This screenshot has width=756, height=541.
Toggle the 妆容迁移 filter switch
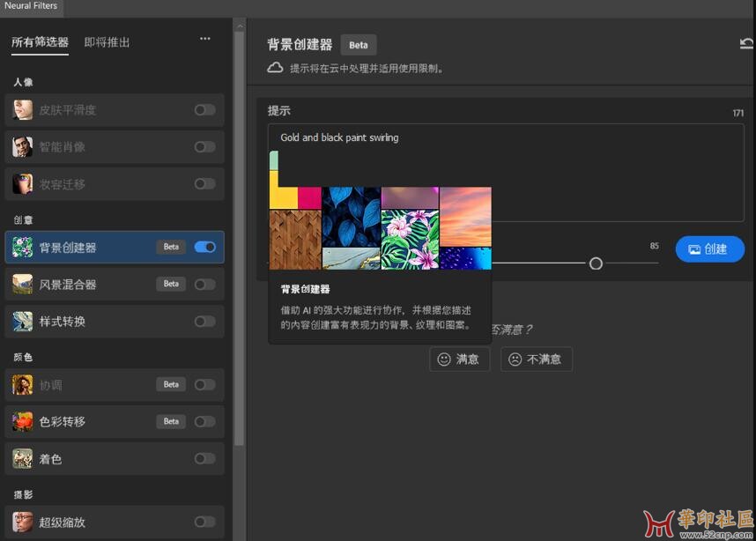205,183
